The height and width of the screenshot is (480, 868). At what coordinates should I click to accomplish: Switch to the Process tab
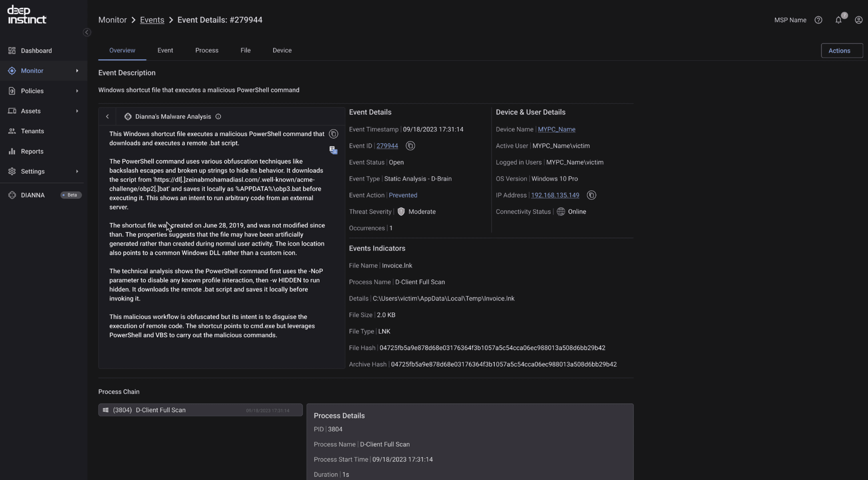click(x=207, y=50)
